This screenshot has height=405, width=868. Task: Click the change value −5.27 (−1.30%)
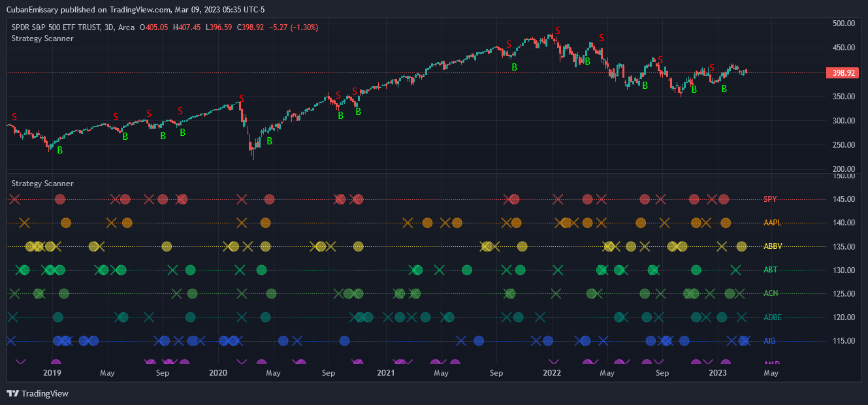coord(293,27)
